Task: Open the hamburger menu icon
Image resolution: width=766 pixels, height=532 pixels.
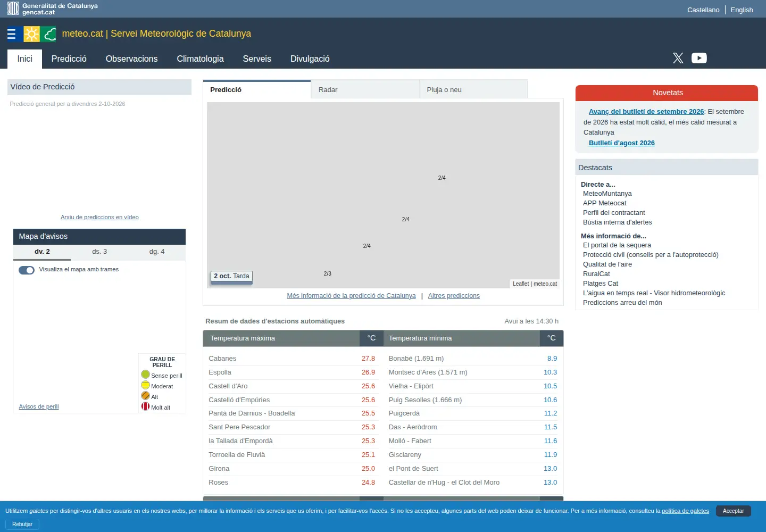Action: (x=11, y=34)
